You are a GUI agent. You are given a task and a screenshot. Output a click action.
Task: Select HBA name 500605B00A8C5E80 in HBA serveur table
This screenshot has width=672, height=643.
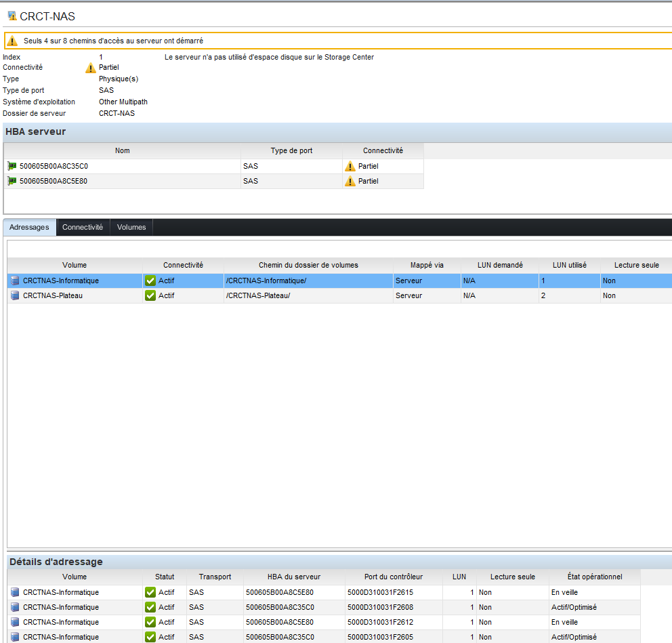54,182
